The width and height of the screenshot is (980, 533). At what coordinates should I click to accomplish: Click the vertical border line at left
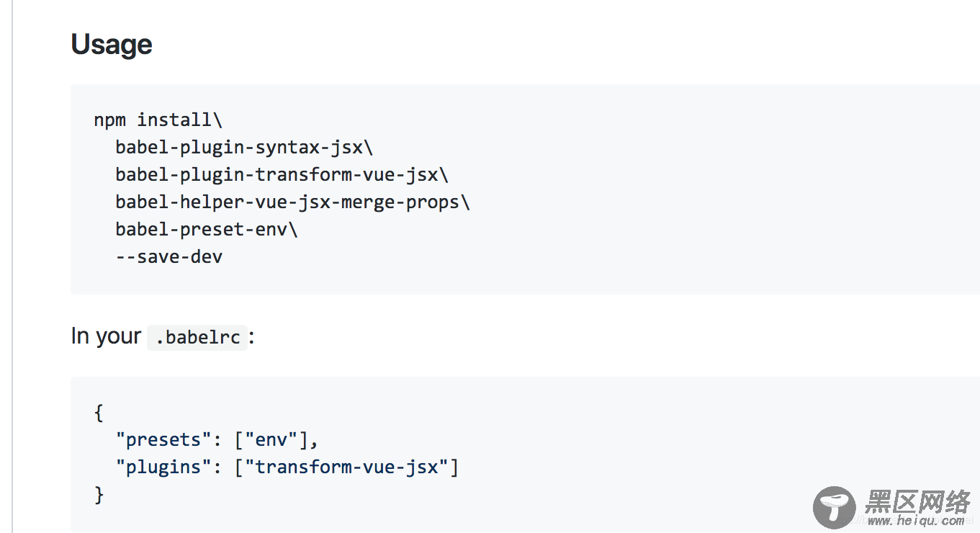pyautogui.click(x=12, y=266)
